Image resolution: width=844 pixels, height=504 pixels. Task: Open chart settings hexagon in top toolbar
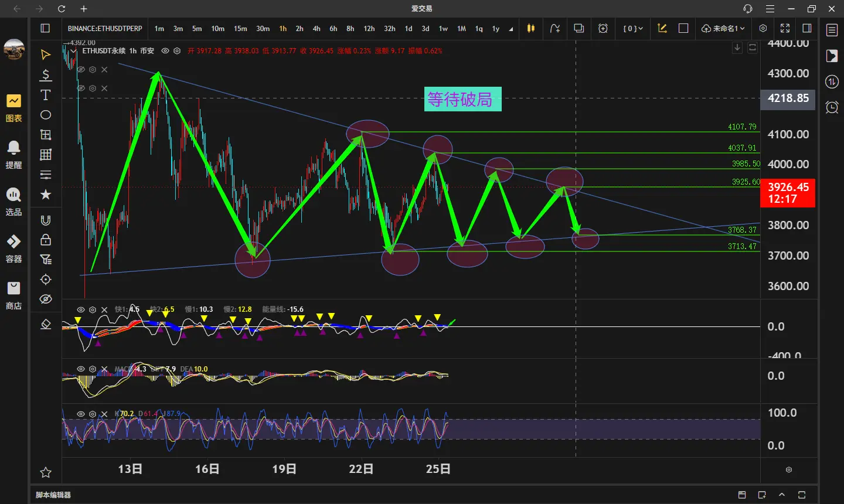(x=763, y=28)
